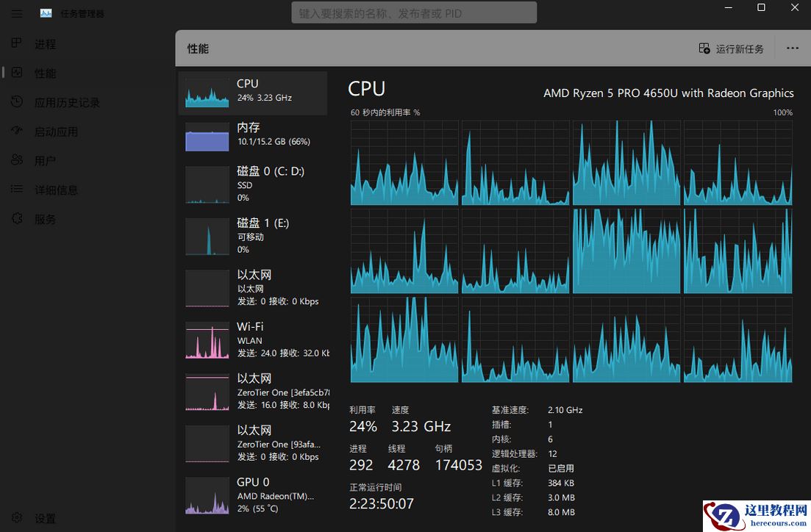Select the 性能 (Performance) tab

44,73
